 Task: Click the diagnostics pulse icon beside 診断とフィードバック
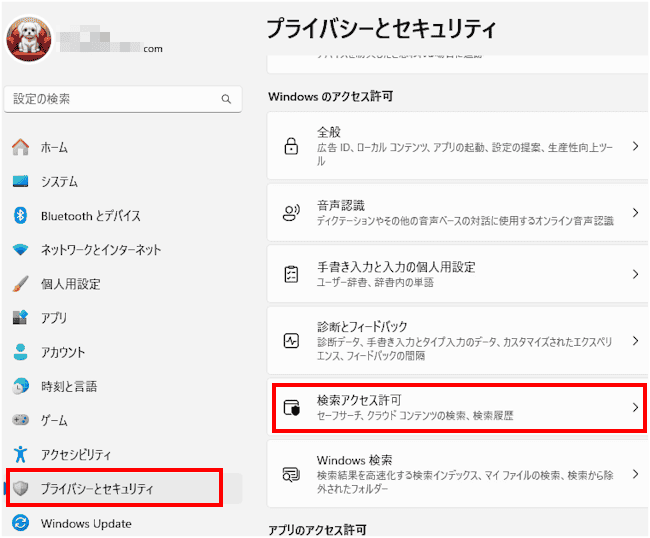click(291, 341)
